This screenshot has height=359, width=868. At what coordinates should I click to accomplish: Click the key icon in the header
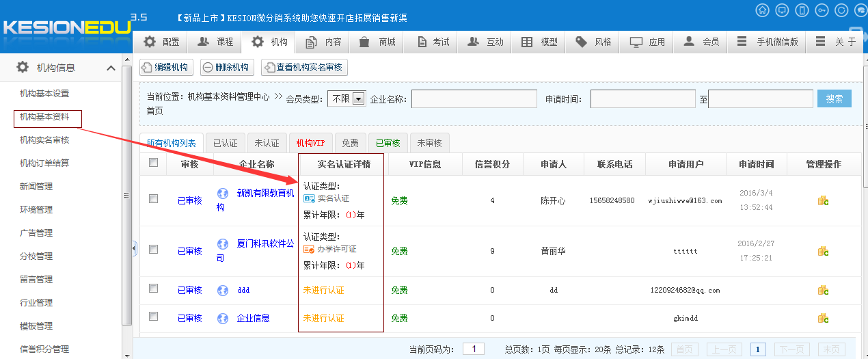pyautogui.click(x=822, y=10)
